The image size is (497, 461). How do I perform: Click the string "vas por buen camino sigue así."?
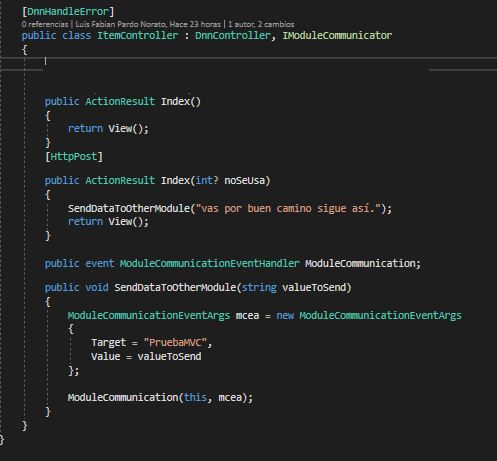coord(288,208)
